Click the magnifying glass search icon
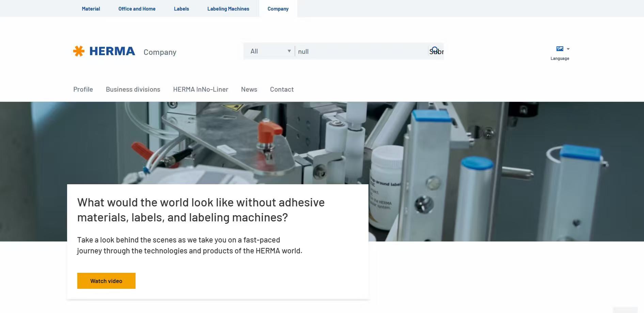Screen dimensions: 644x313 (435, 51)
